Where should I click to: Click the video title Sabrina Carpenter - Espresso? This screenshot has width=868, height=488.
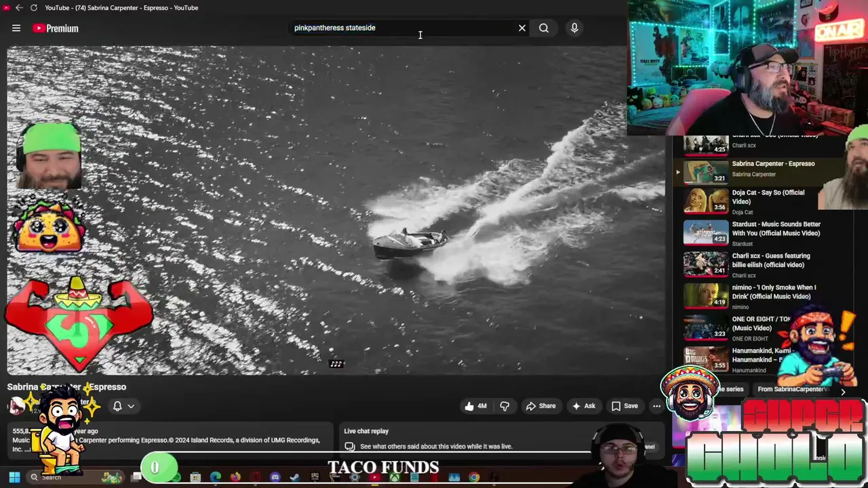click(66, 387)
